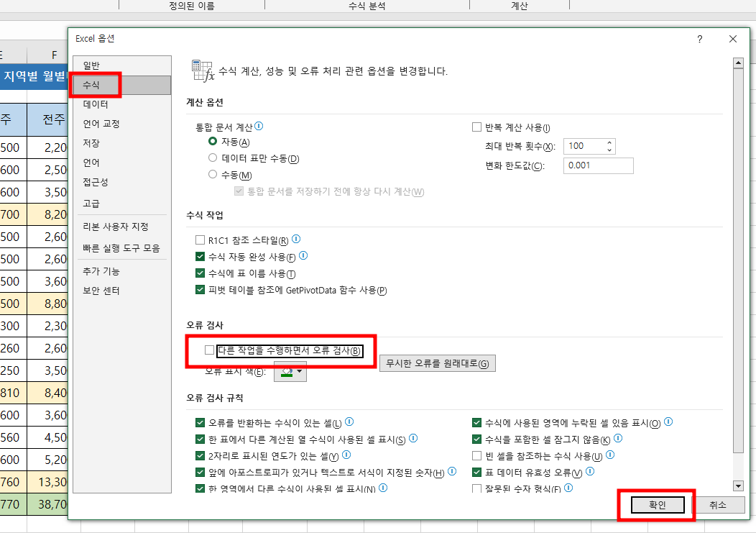
Task: Click the formula options fx header icon
Action: (x=203, y=71)
